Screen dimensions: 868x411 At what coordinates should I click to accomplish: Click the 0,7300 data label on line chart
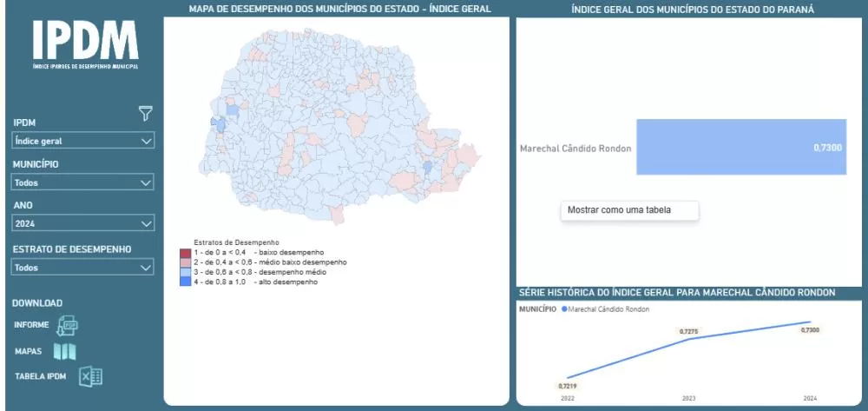811,330
